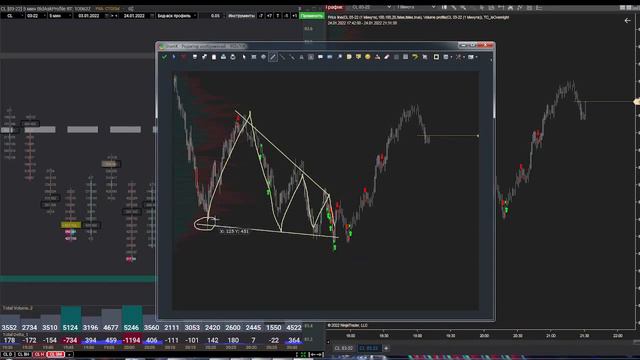Click the blue continue icon next to the green checkmark
Viewport: 640px width, 360px height.
tap(174, 57)
